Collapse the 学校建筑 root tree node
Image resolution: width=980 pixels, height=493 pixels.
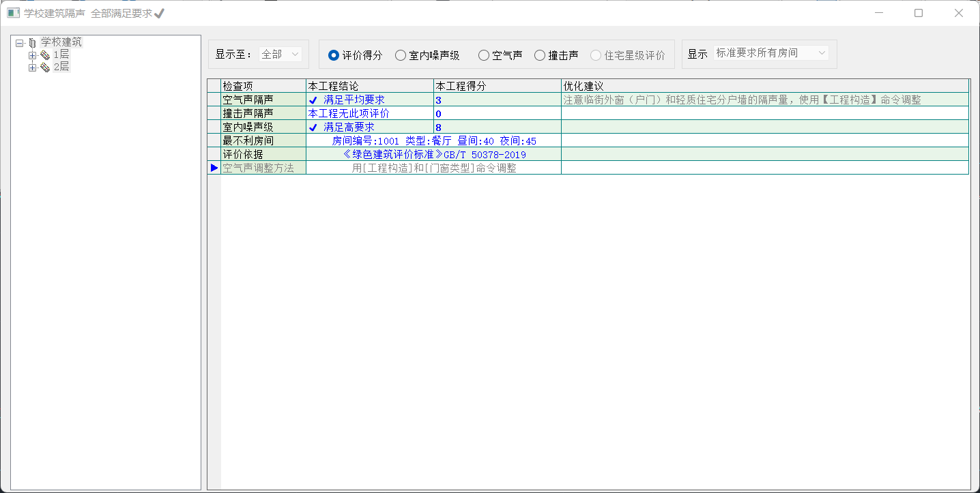(20, 43)
